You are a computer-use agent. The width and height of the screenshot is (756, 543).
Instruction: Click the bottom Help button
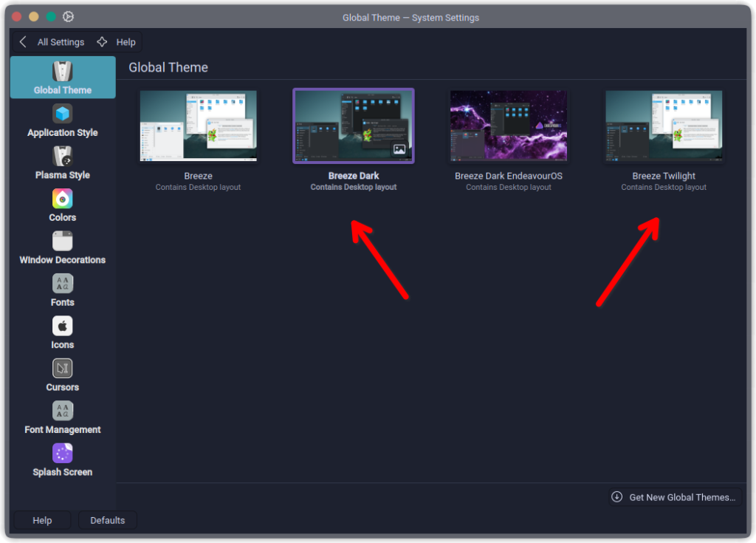pos(42,520)
